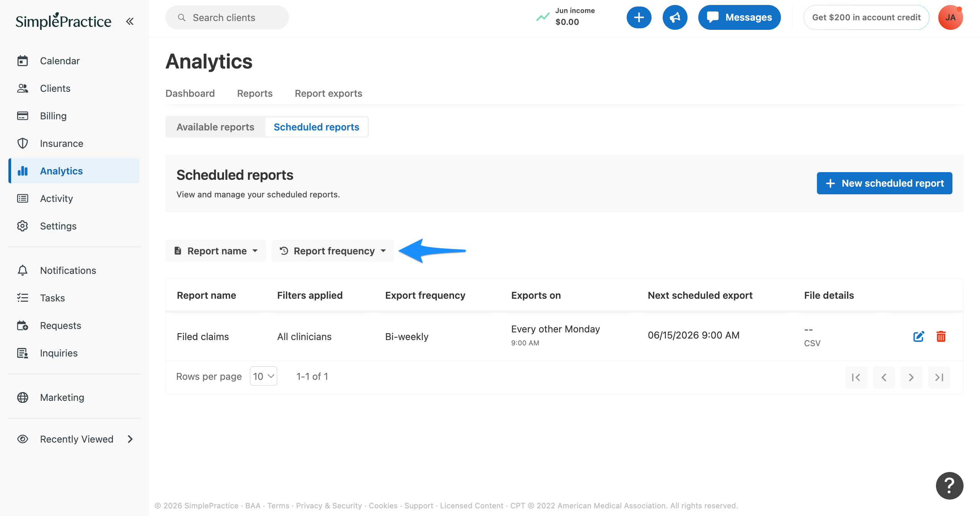Open the megaphone announcements button
980x516 pixels.
click(675, 17)
